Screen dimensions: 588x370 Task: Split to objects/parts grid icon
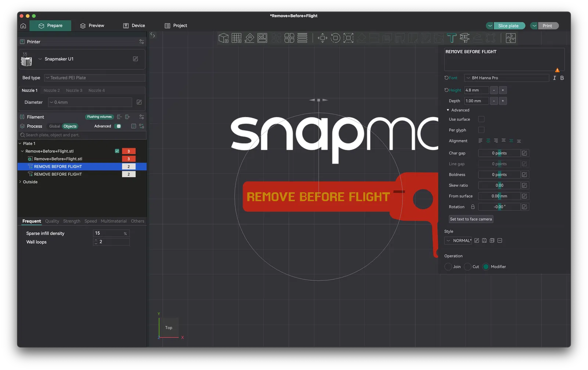point(289,38)
